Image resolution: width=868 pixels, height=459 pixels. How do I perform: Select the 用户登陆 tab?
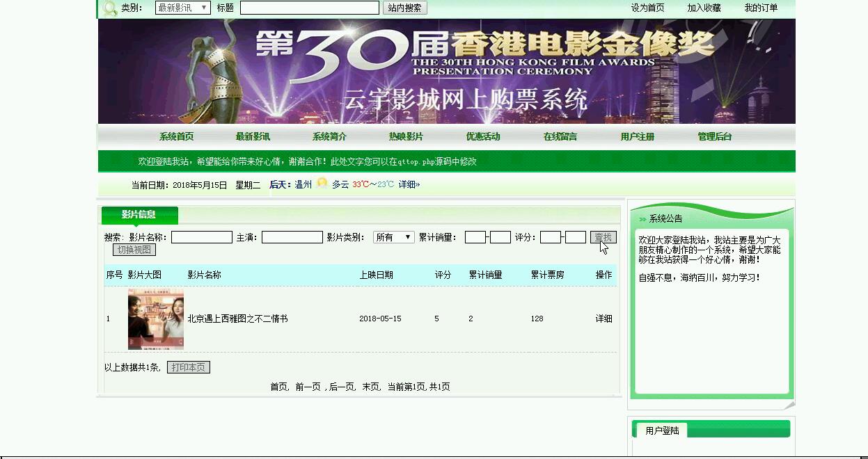tap(662, 430)
